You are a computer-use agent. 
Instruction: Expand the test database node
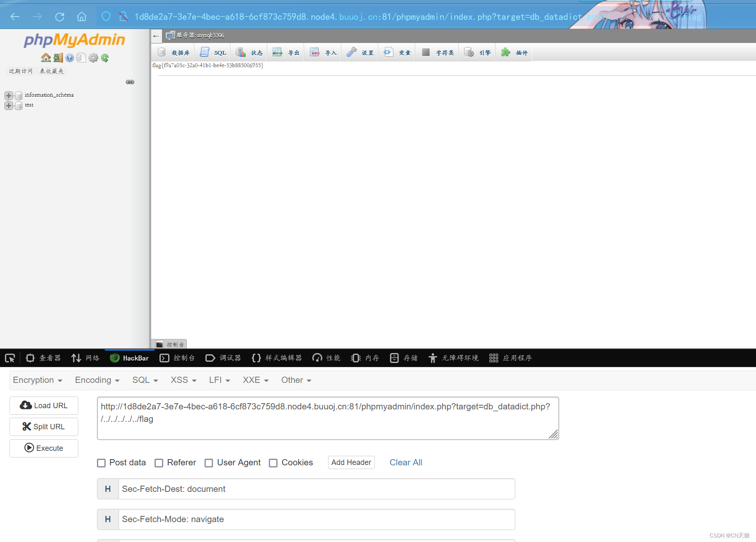[x=8, y=106]
